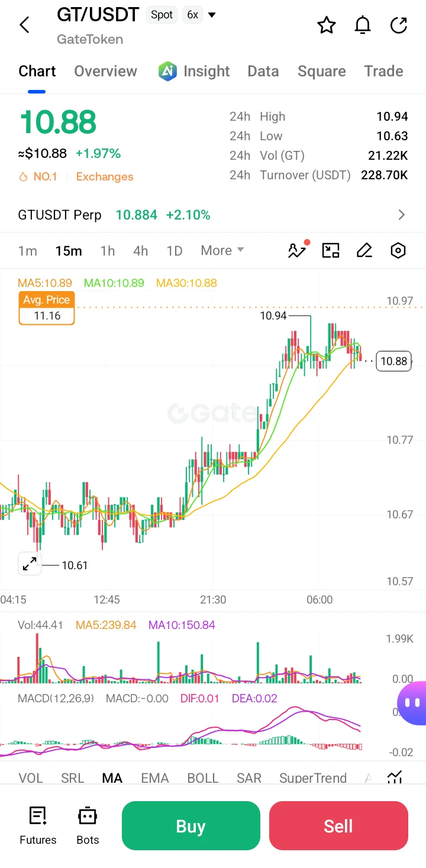
Task: Open More timeframes dropdown
Action: (x=222, y=250)
